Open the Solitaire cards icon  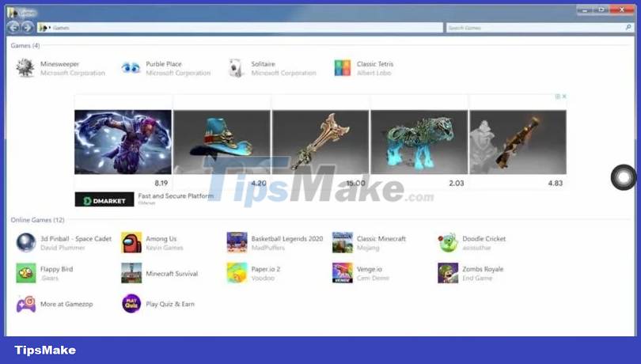click(237, 68)
